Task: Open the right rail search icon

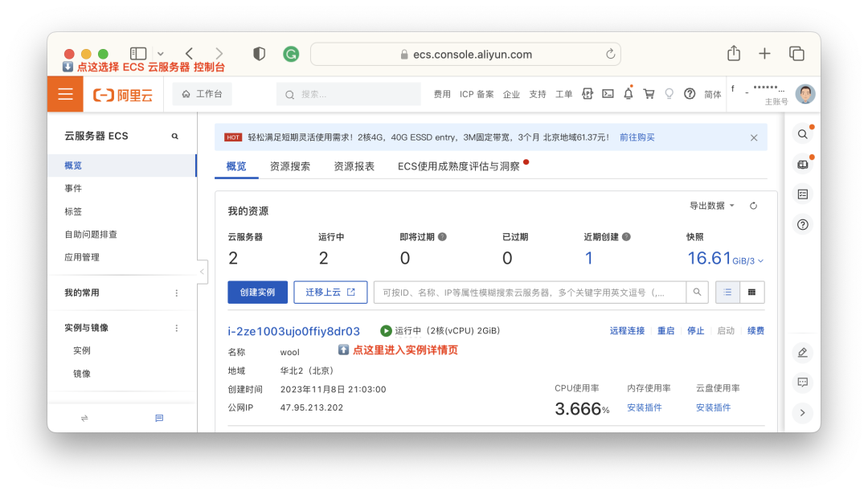Action: pyautogui.click(x=803, y=134)
